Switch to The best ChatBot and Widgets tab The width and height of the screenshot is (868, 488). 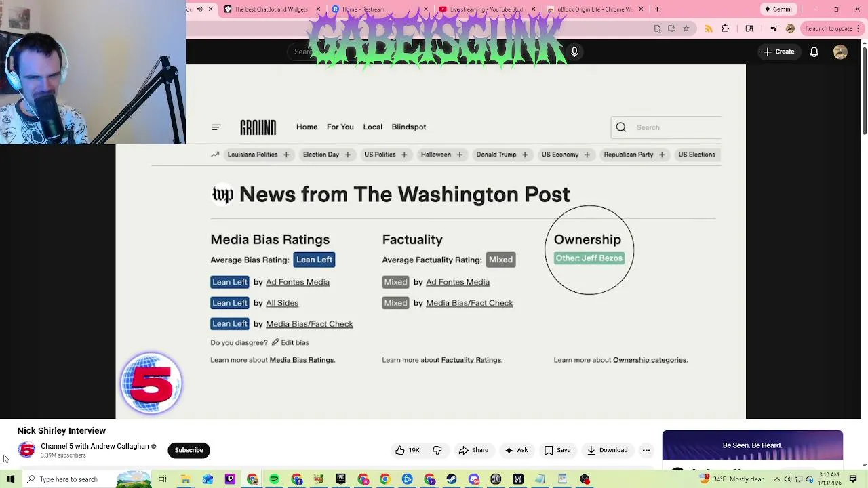(271, 9)
